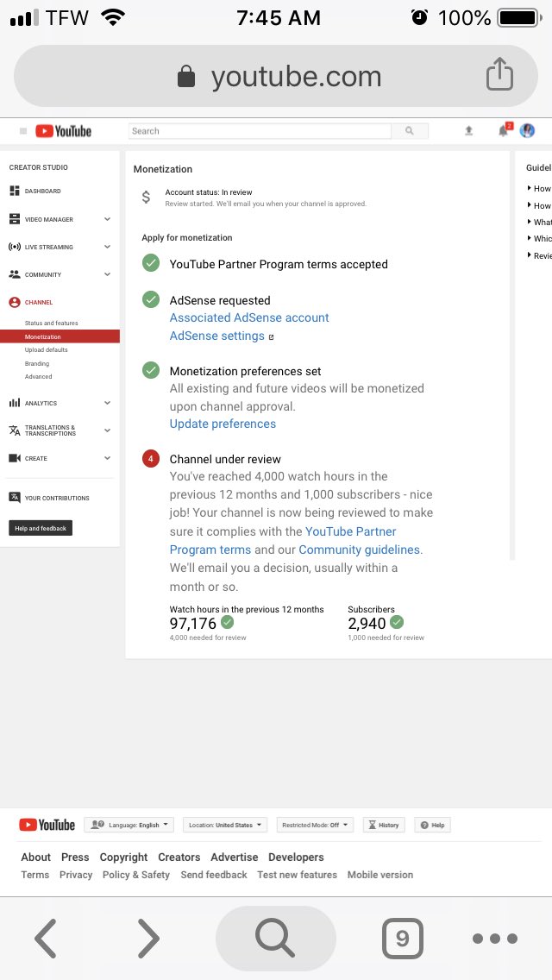
Task: Click the Video Manager icon
Action: click(x=15, y=219)
